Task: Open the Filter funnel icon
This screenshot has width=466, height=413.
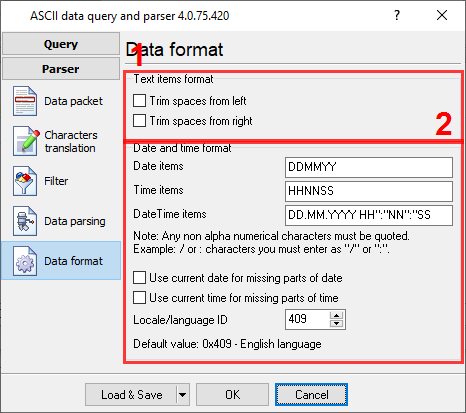Action: (x=25, y=181)
